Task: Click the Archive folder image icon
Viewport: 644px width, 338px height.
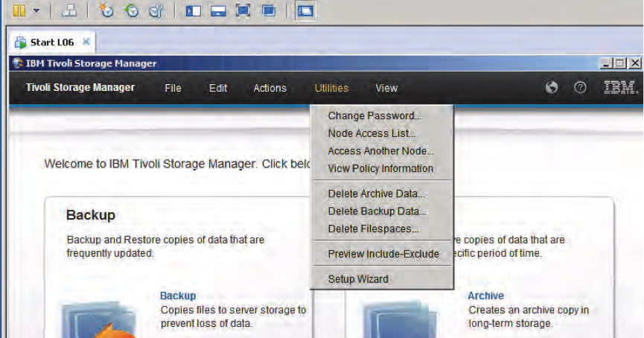Action: [401, 320]
